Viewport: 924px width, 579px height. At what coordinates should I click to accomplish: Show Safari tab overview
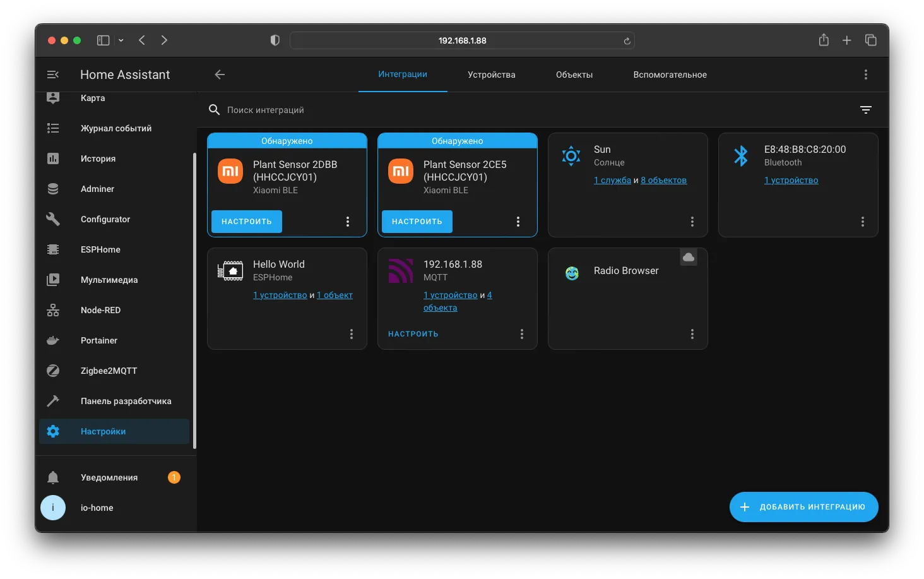871,40
